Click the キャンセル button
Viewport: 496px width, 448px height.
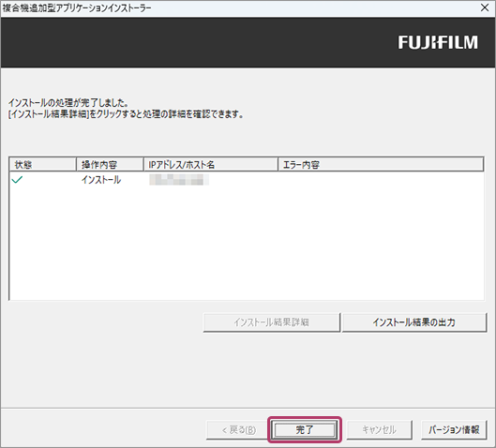380,429
